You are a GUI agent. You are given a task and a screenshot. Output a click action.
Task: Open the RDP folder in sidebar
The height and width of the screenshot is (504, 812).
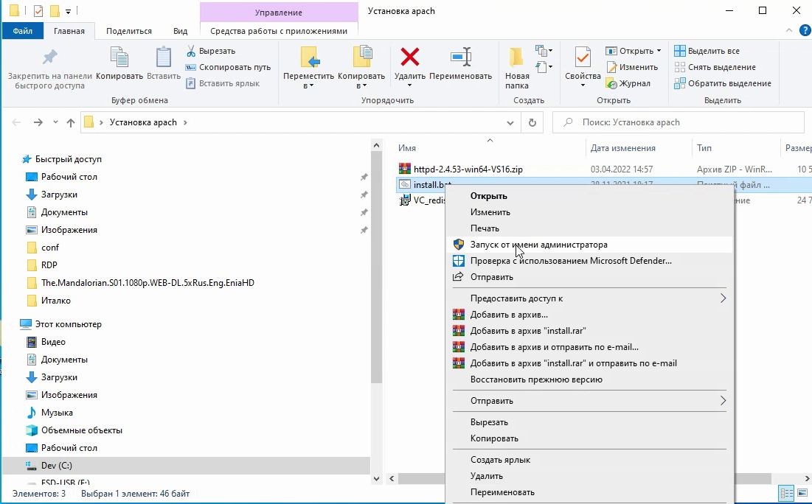coord(49,265)
